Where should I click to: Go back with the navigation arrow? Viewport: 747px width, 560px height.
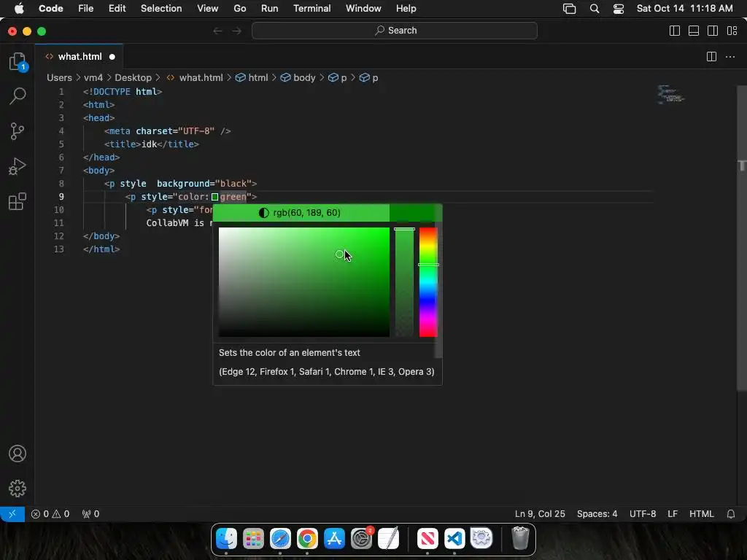(x=217, y=31)
